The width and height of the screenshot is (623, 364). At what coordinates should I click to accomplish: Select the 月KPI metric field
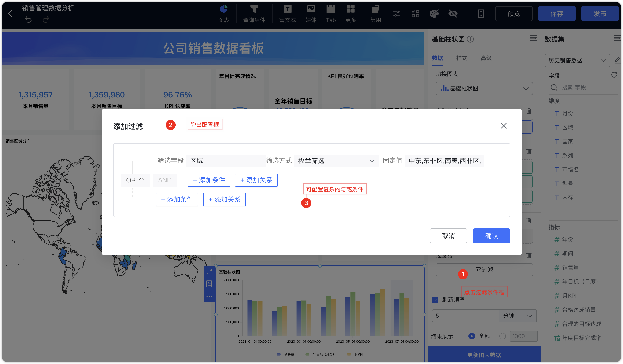tap(569, 296)
